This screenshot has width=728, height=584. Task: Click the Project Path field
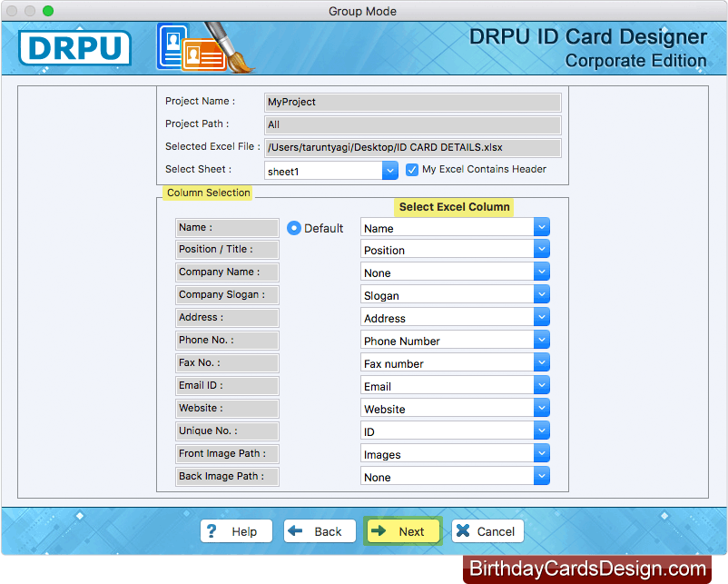coord(413,125)
